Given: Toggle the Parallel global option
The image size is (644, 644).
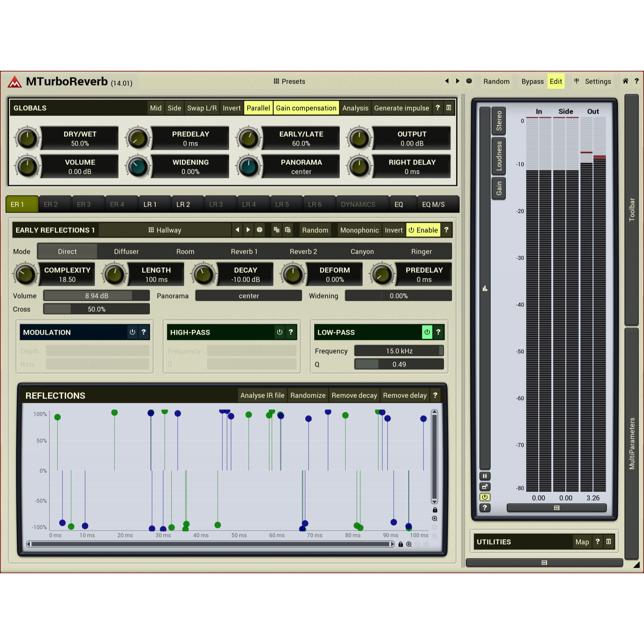Looking at the screenshot, I should coord(258,108).
